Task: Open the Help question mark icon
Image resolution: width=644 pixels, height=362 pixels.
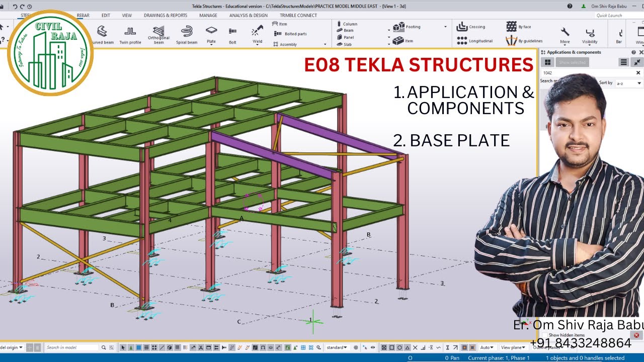Action: click(x=570, y=6)
